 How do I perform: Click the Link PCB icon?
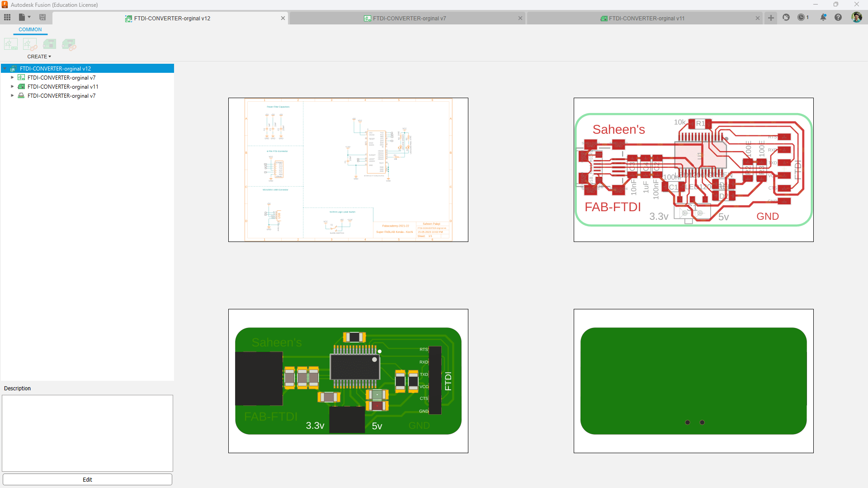(69, 44)
